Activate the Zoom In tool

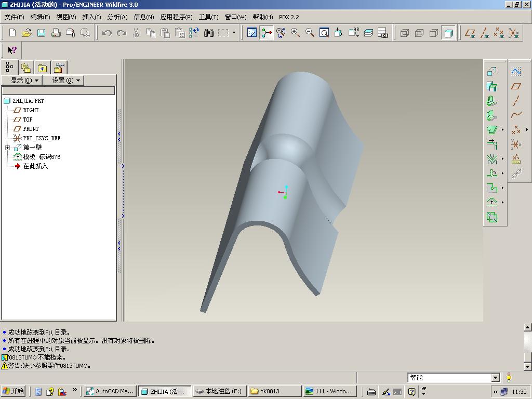pyautogui.click(x=295, y=33)
